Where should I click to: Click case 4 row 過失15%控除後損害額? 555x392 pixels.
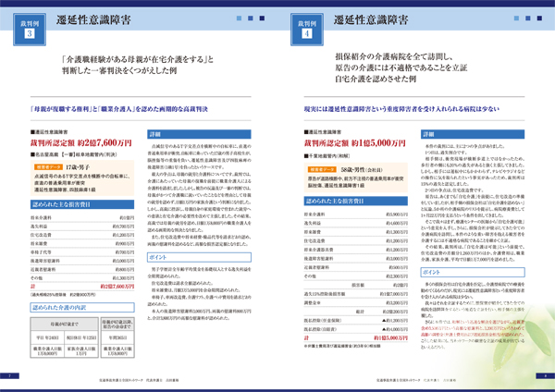pyautogui.click(x=356, y=294)
